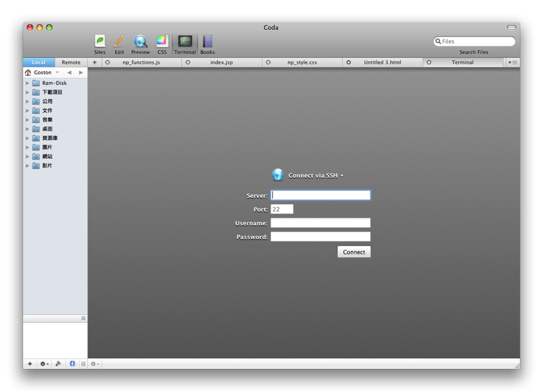This screenshot has width=543, height=392.
Task: Expand the Ram-Disk folder
Action: pos(28,83)
